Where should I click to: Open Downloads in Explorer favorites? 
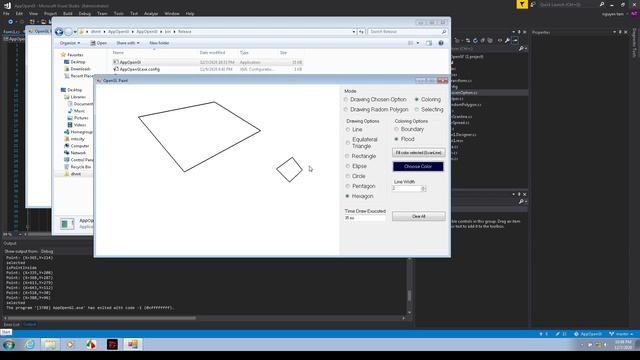point(78,69)
